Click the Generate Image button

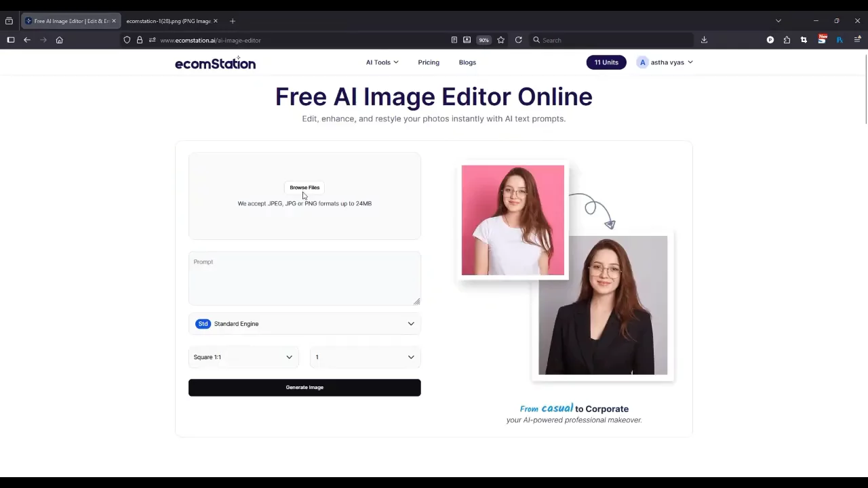pyautogui.click(x=304, y=388)
